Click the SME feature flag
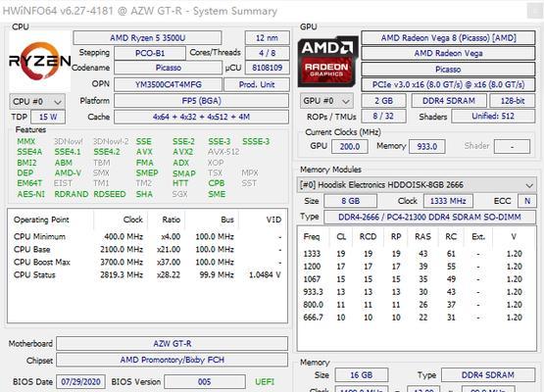 click(x=217, y=194)
